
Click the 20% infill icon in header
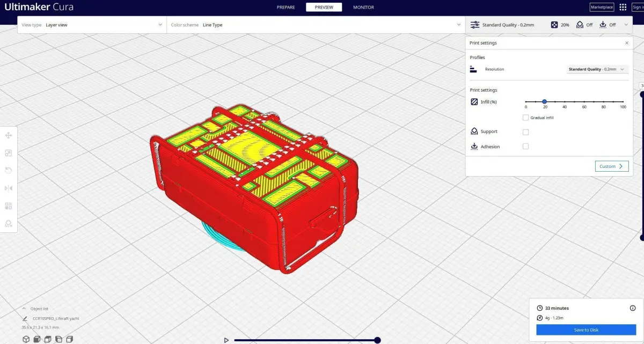(x=554, y=25)
